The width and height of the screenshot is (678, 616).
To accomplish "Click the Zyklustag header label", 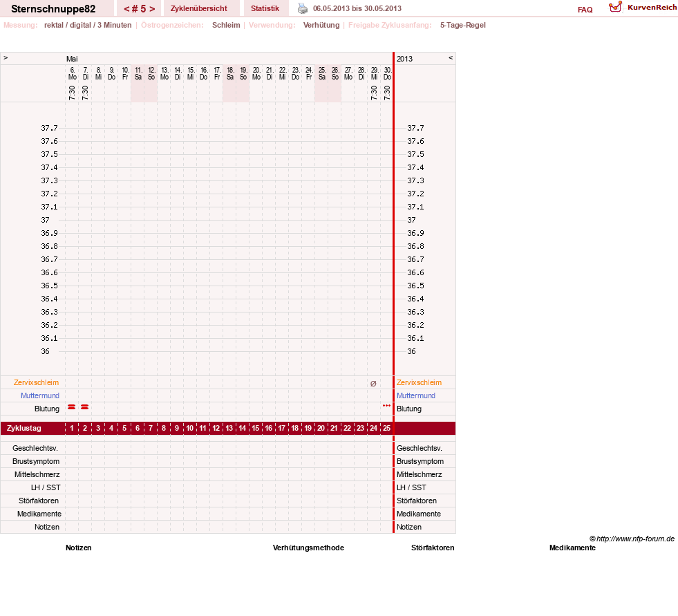I will (x=24, y=428).
